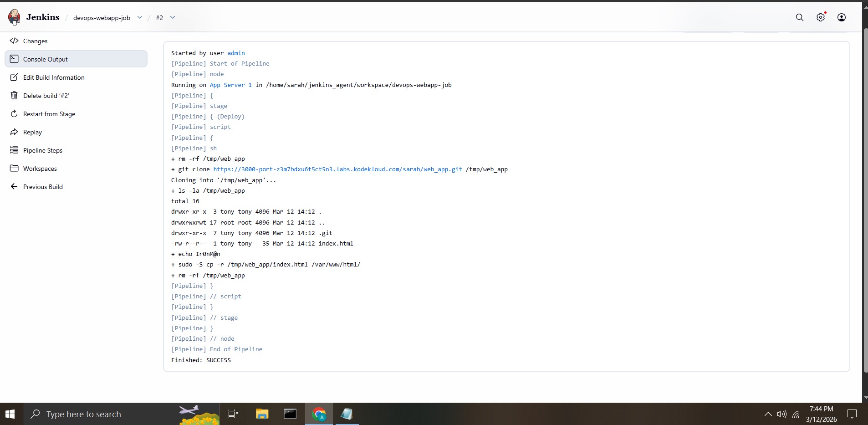This screenshot has height=425, width=868.
Task: Click the 'total 16' output line
Action: point(185,201)
